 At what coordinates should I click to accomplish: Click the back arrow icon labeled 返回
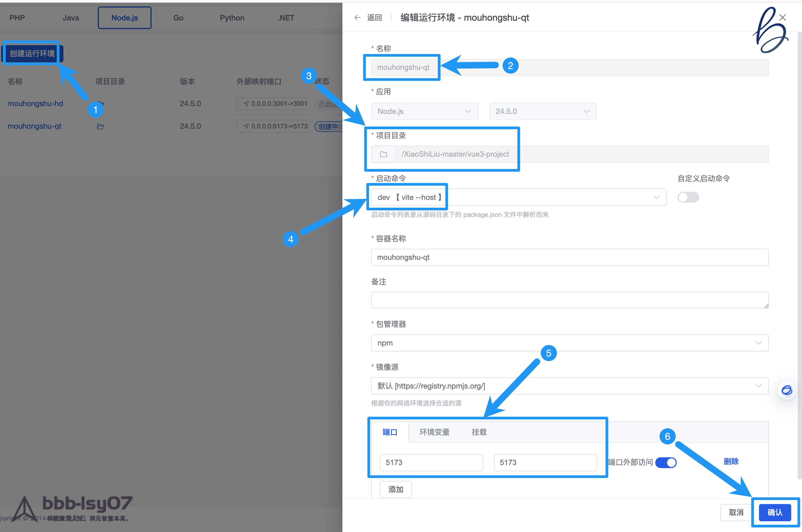pyautogui.click(x=357, y=18)
